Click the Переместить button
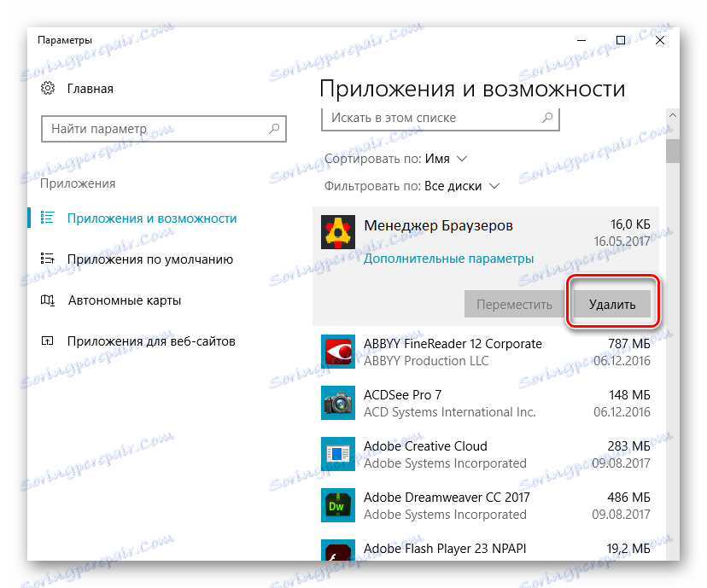 tap(514, 304)
